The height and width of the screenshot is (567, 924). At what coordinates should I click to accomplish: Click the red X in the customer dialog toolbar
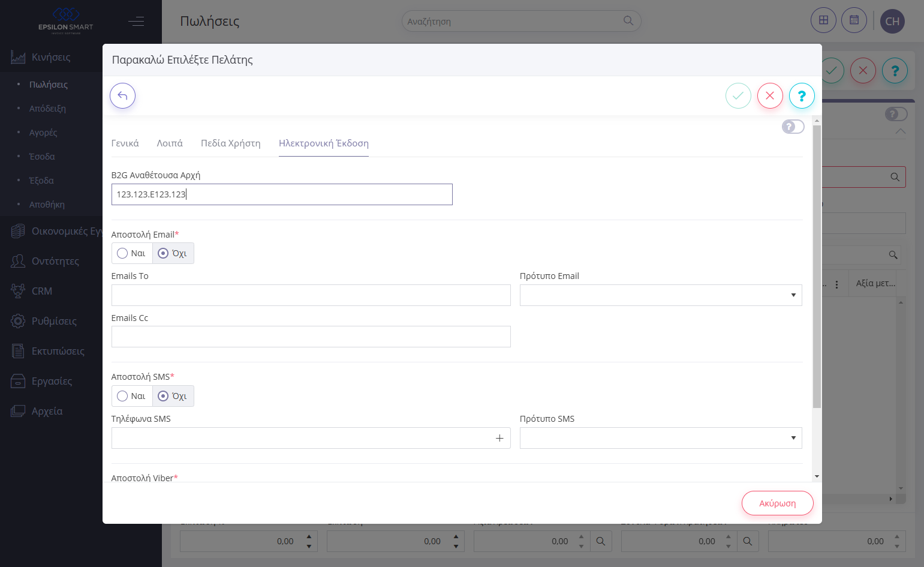[x=770, y=95]
